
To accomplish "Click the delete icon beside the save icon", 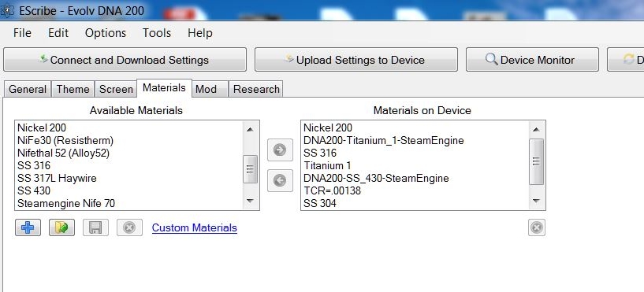I will point(129,227).
